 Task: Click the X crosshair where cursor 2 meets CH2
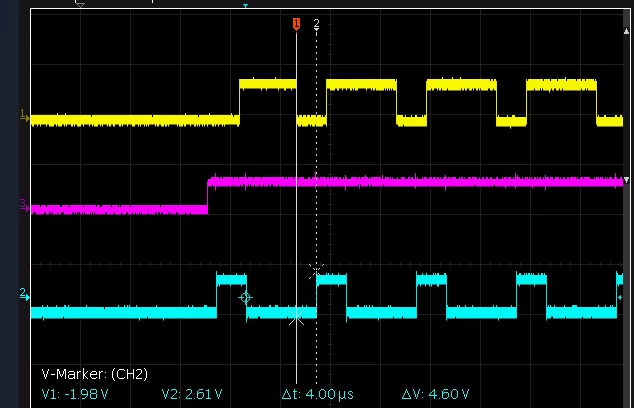(316, 271)
